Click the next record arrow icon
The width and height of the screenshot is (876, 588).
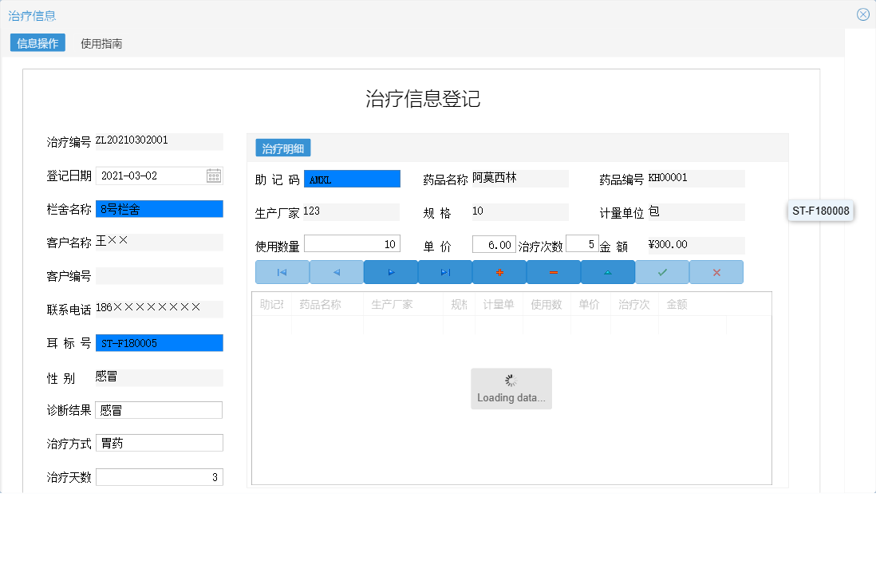[390, 272]
